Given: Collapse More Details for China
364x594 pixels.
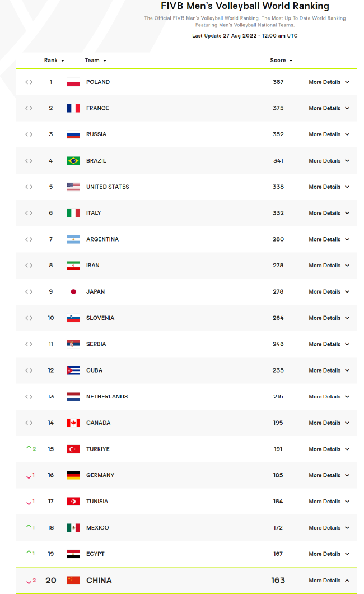Looking at the screenshot, I should [x=329, y=581].
